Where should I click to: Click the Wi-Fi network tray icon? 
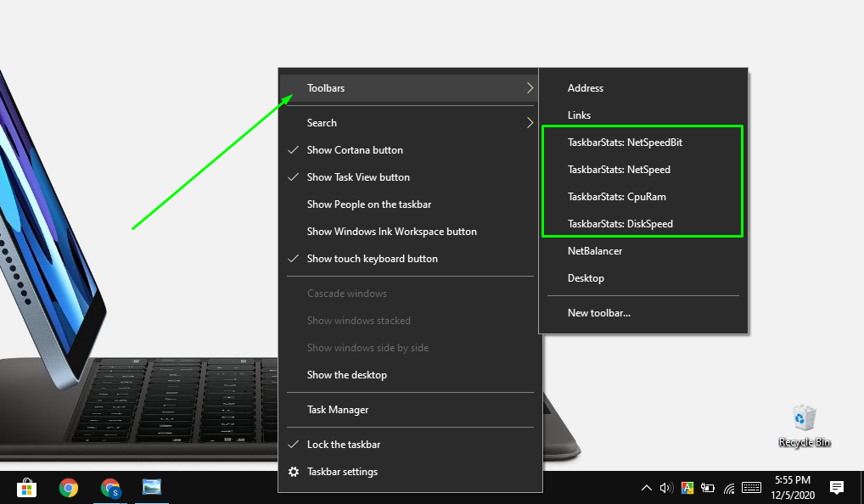tap(729, 488)
